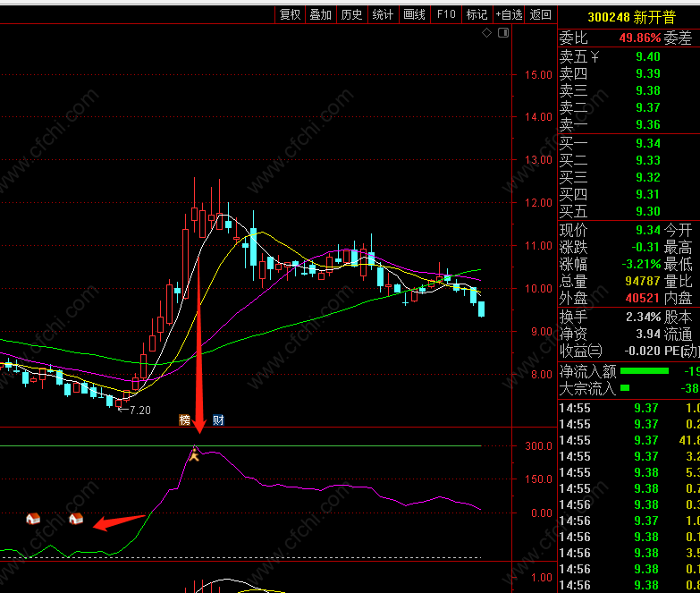Toggle the panel layout icon beside diamond
This screenshot has width=700, height=593.
point(503,32)
